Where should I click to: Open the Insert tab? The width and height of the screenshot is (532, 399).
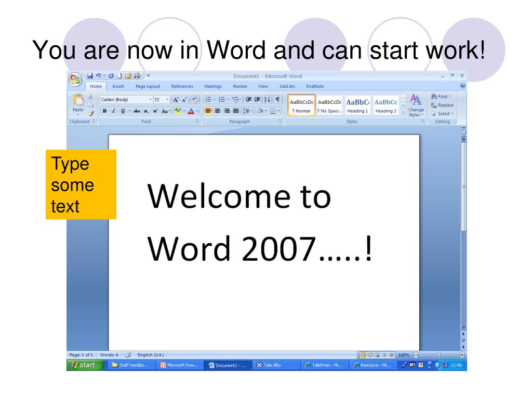coord(118,87)
